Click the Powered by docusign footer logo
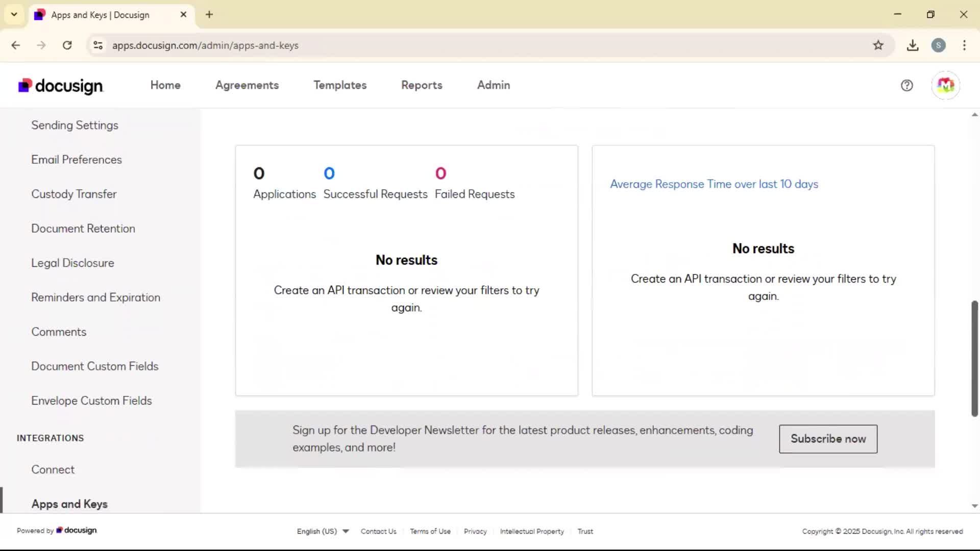Image resolution: width=980 pixels, height=551 pixels. click(57, 531)
